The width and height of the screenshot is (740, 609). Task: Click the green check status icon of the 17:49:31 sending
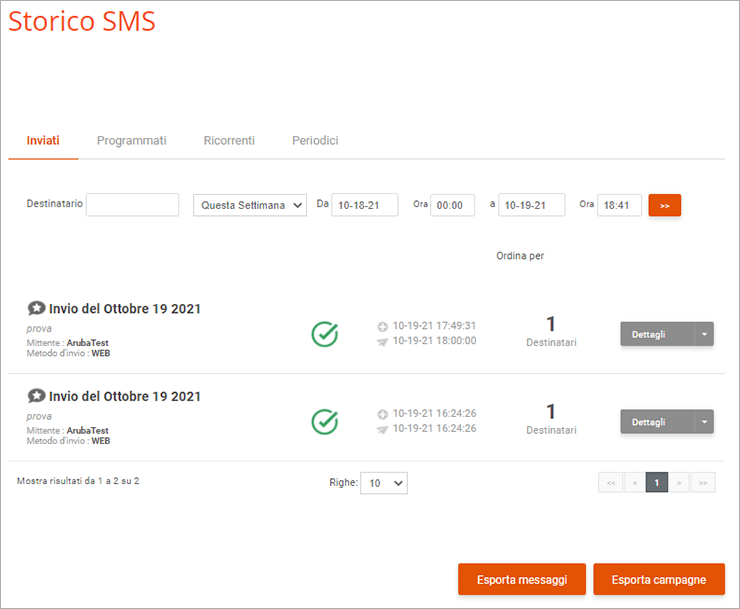[x=325, y=334]
